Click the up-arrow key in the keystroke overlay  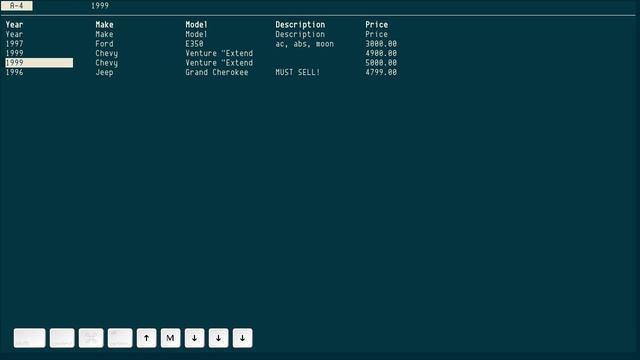tap(147, 338)
